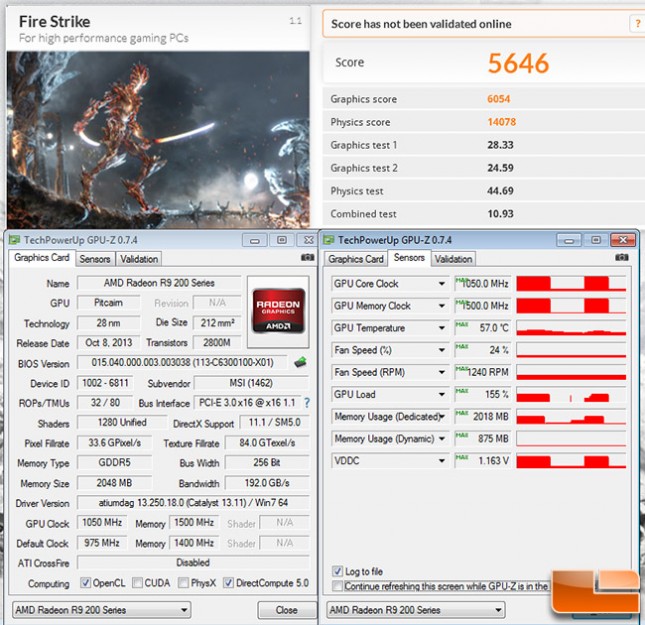The image size is (645, 625).
Task: Click the Bandwidth 192.0 GB/s field
Action: coord(267,483)
